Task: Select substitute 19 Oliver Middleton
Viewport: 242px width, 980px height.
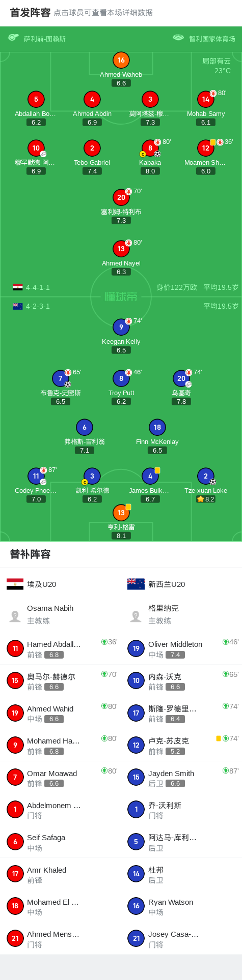Action: point(181,649)
